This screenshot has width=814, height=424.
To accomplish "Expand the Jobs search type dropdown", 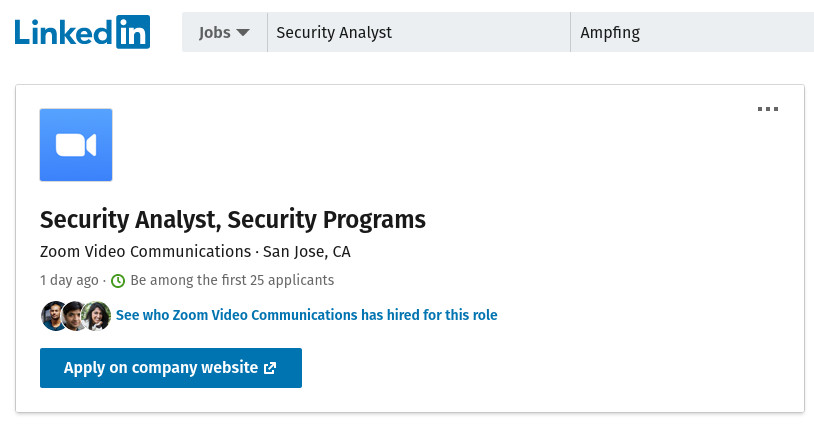I will [224, 32].
